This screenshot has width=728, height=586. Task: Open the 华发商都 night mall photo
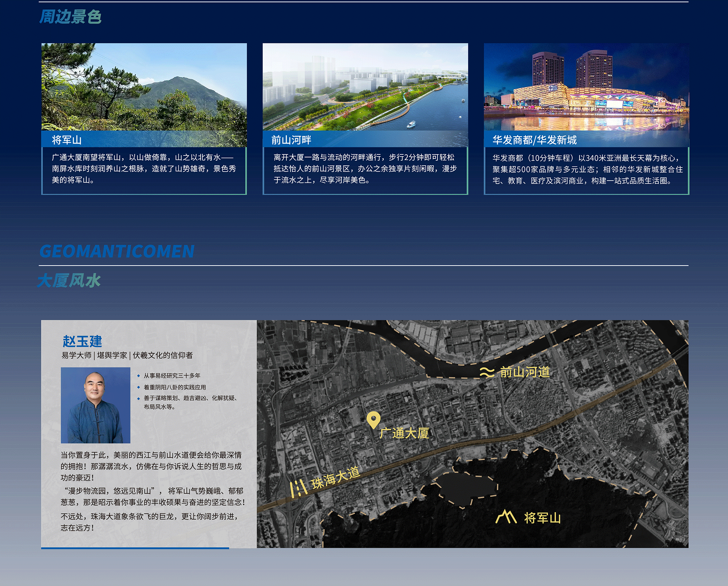click(x=586, y=87)
